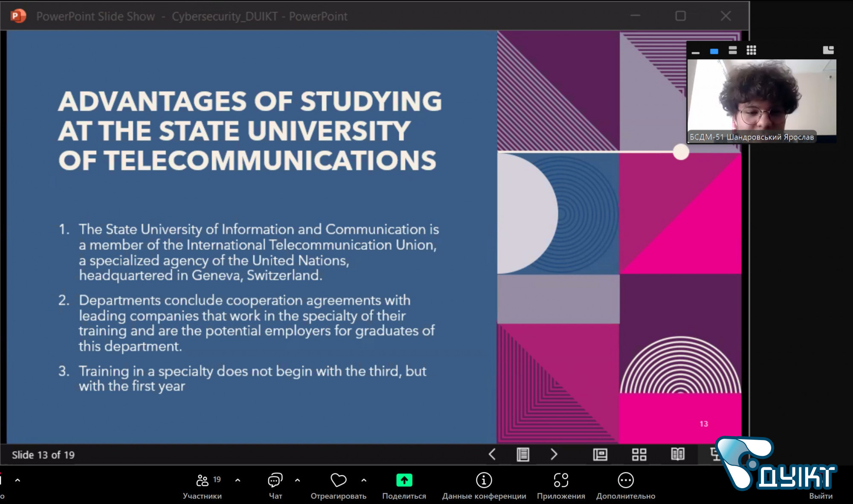Open Данные конференции info icon
Viewport: 853px width, 504px height.
(484, 481)
